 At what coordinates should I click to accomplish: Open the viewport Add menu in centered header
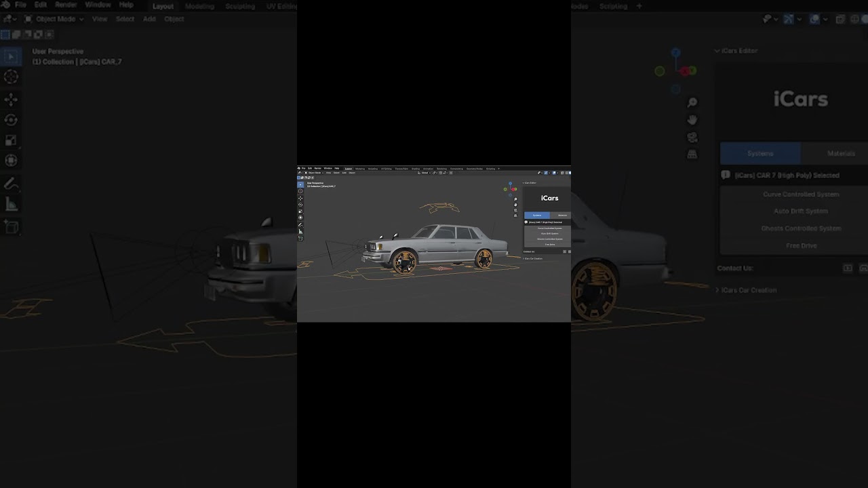(x=344, y=173)
